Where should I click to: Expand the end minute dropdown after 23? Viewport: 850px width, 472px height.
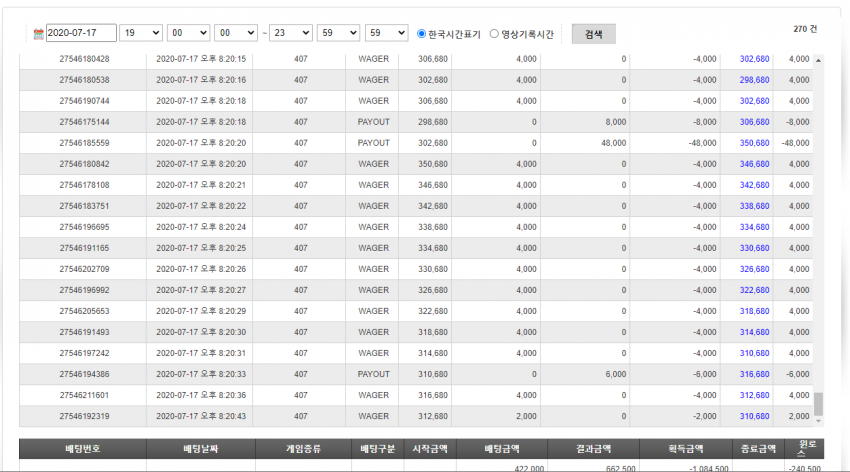[x=338, y=33]
